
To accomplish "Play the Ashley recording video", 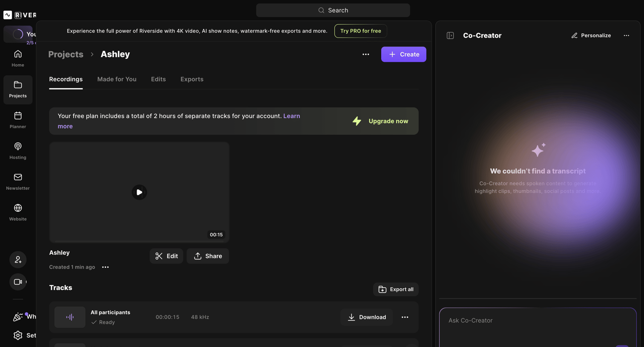I will (x=139, y=192).
